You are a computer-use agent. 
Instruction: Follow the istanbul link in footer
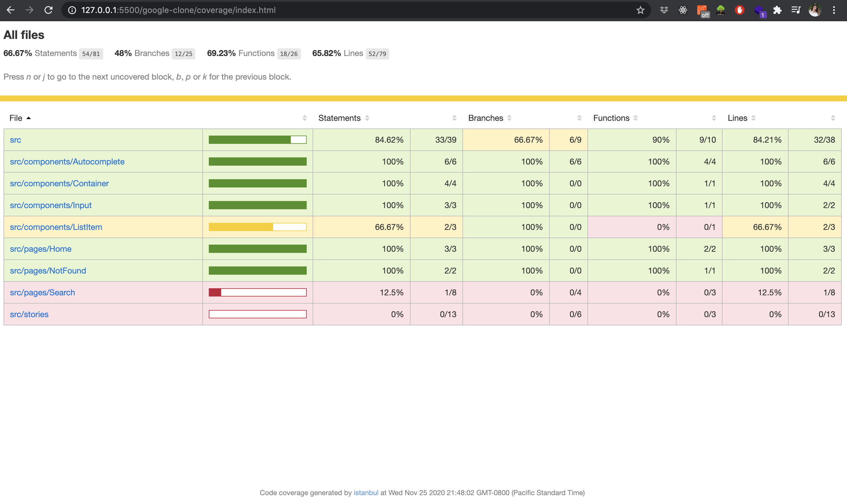coord(366,493)
